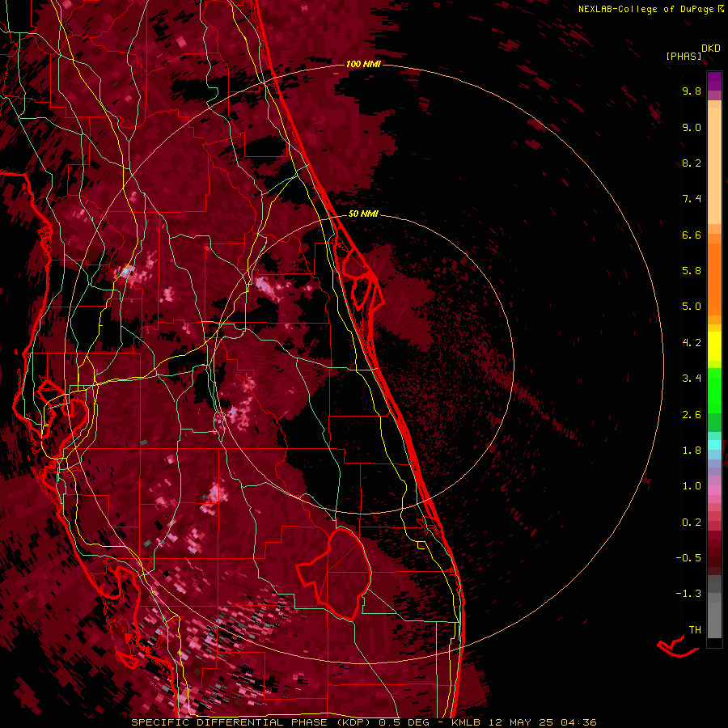Click the 04:36 timestamp in the caption

578,722
